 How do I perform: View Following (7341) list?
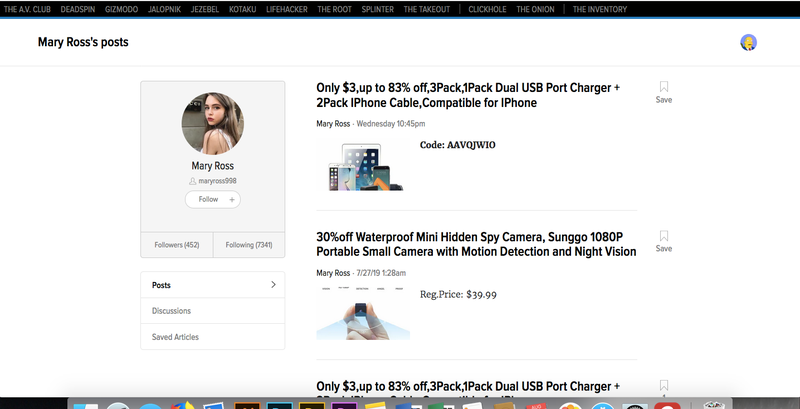[249, 245]
